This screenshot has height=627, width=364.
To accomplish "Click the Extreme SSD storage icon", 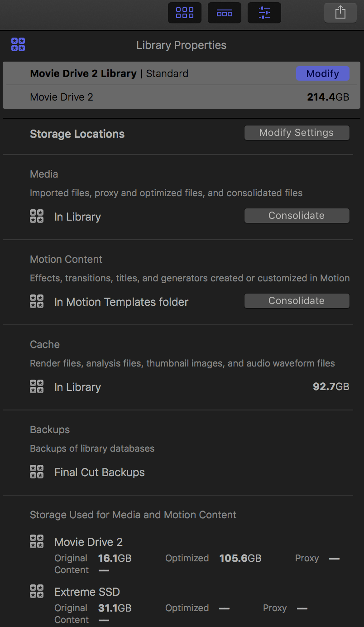I will 37,591.
